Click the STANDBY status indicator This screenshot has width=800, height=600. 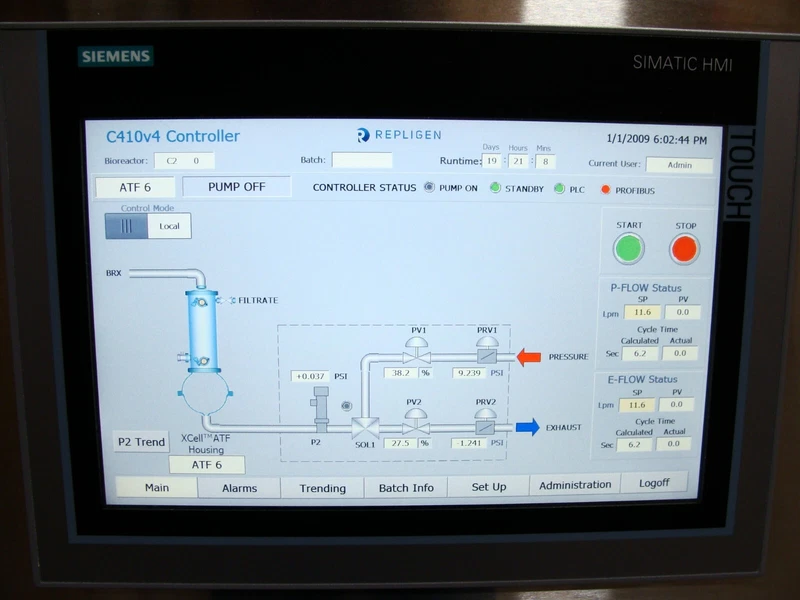click(x=495, y=187)
